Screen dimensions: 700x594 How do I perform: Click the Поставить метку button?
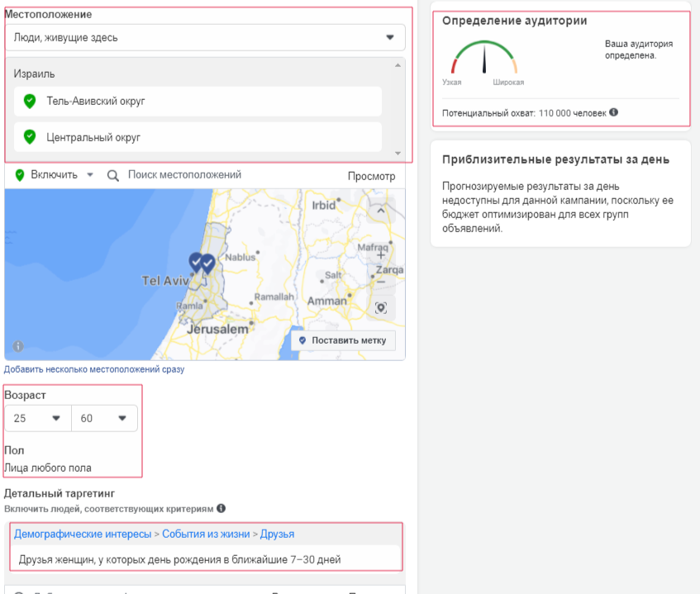pos(343,340)
